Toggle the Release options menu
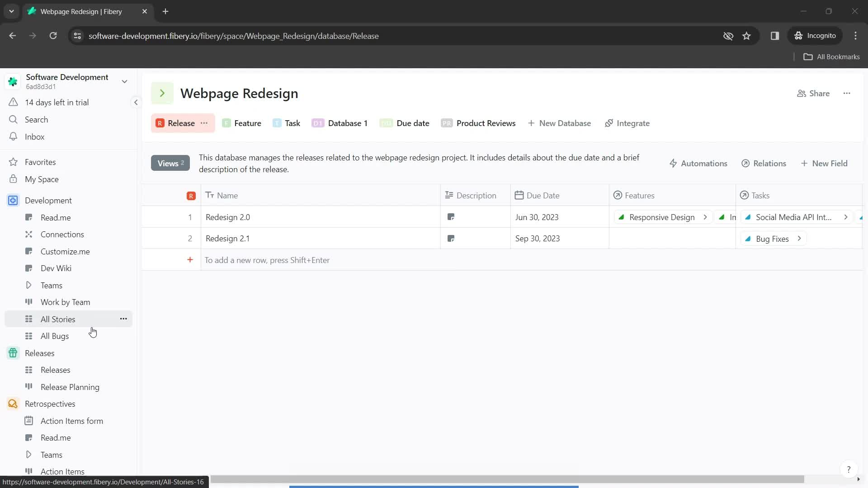This screenshot has height=488, width=868. (x=205, y=123)
